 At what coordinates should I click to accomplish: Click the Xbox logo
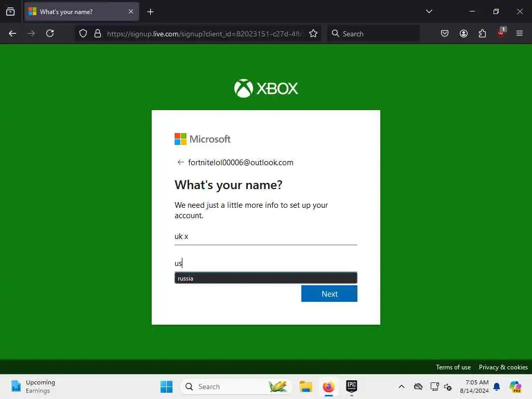pyautogui.click(x=266, y=88)
